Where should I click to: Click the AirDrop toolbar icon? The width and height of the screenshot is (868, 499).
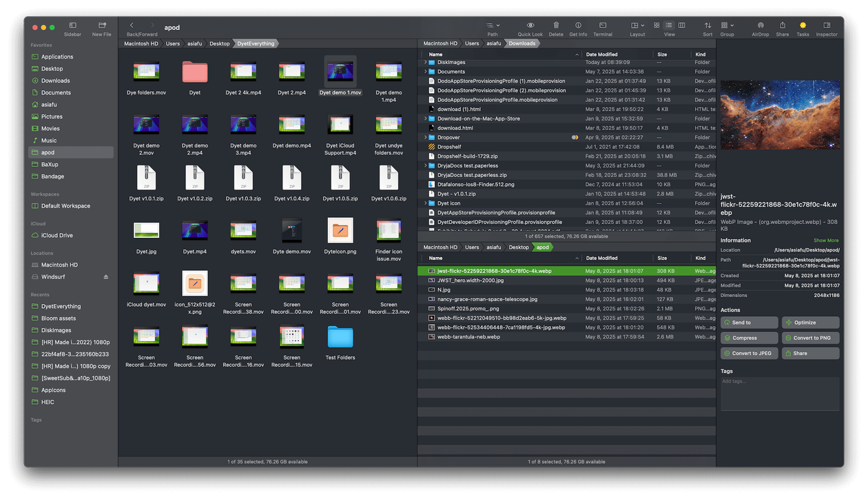click(761, 26)
